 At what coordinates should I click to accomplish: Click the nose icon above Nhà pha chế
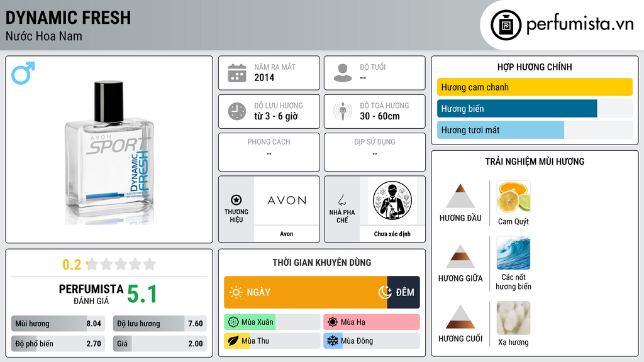pyautogui.click(x=341, y=200)
